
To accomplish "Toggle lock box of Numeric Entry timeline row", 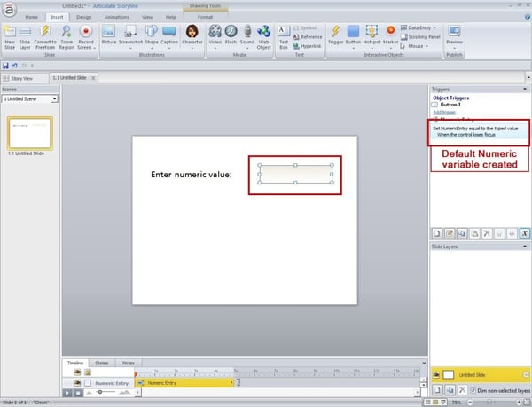I will 88,383.
